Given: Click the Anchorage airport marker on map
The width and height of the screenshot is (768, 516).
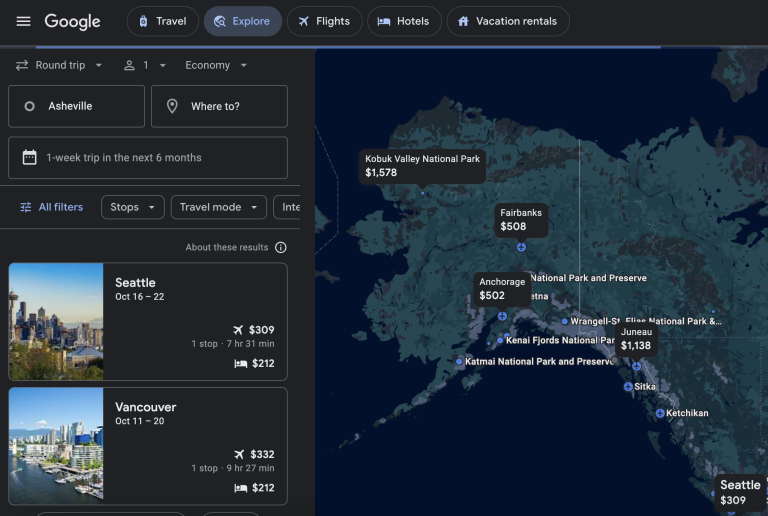Looking at the screenshot, I should [502, 316].
